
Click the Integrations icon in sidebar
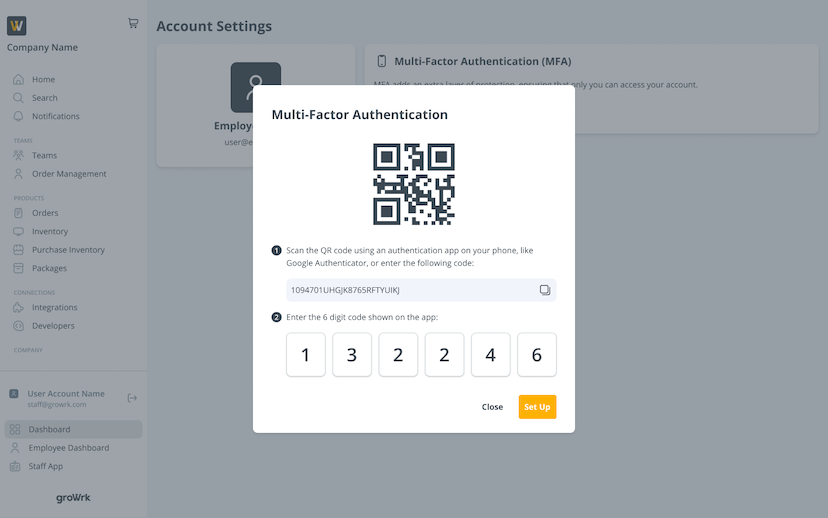[x=18, y=307]
